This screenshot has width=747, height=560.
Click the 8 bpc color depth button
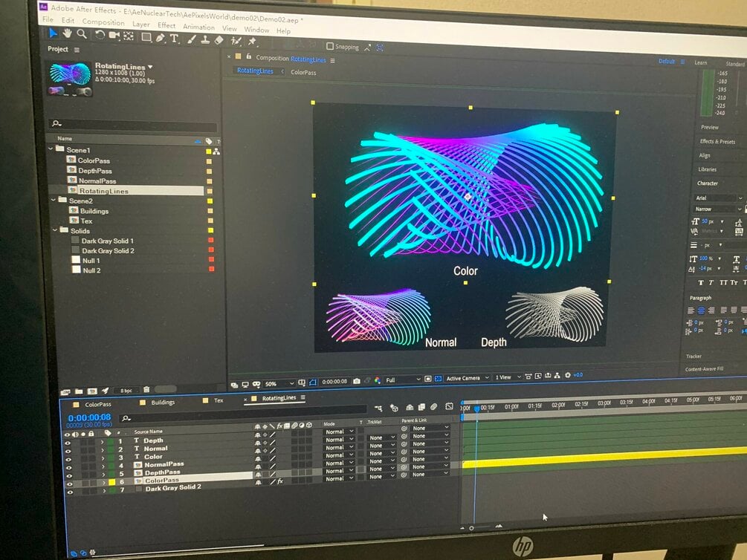pos(126,391)
